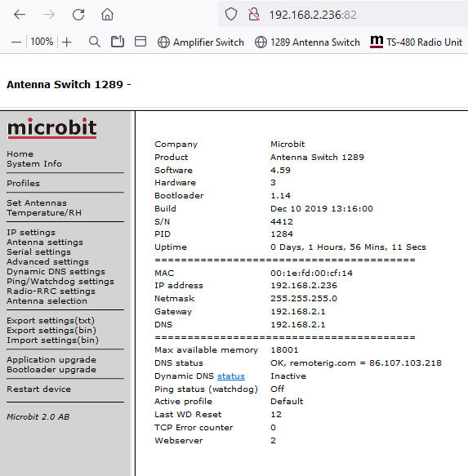Reset zoom via the 100% label
The width and height of the screenshot is (468, 476).
pyautogui.click(x=42, y=42)
